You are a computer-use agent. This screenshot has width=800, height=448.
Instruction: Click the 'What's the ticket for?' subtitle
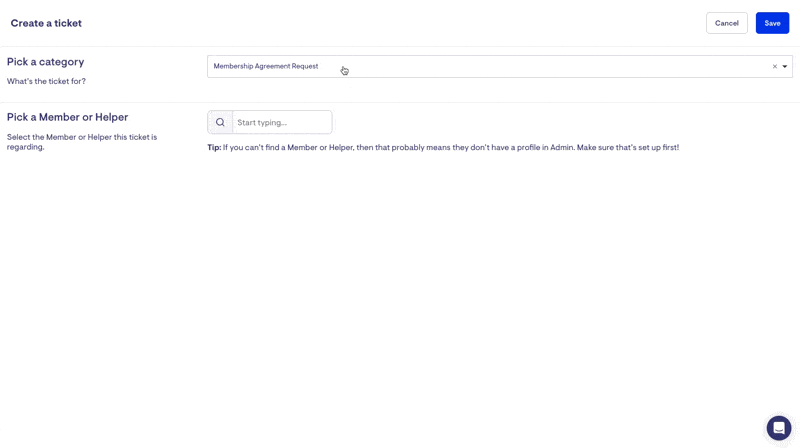click(x=46, y=81)
